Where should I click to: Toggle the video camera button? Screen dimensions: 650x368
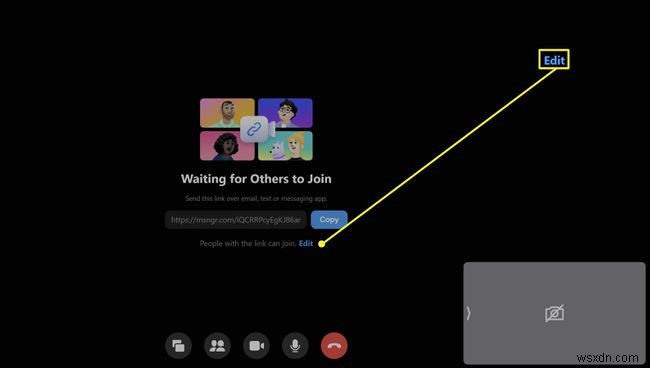[256, 345]
